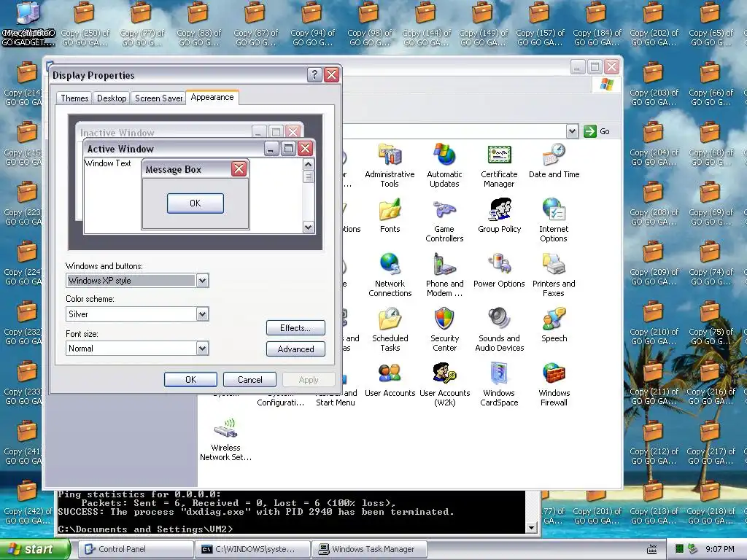Click the preview window scrollbar down arrow
Image resolution: width=747 pixels, height=560 pixels.
[309, 227]
